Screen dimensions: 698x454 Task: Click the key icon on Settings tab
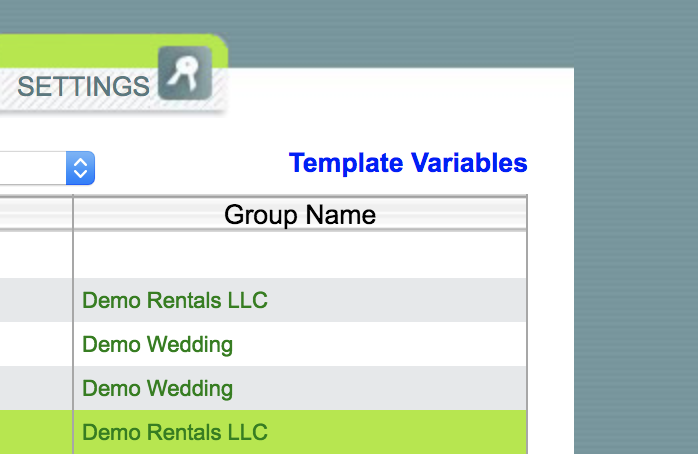point(185,74)
